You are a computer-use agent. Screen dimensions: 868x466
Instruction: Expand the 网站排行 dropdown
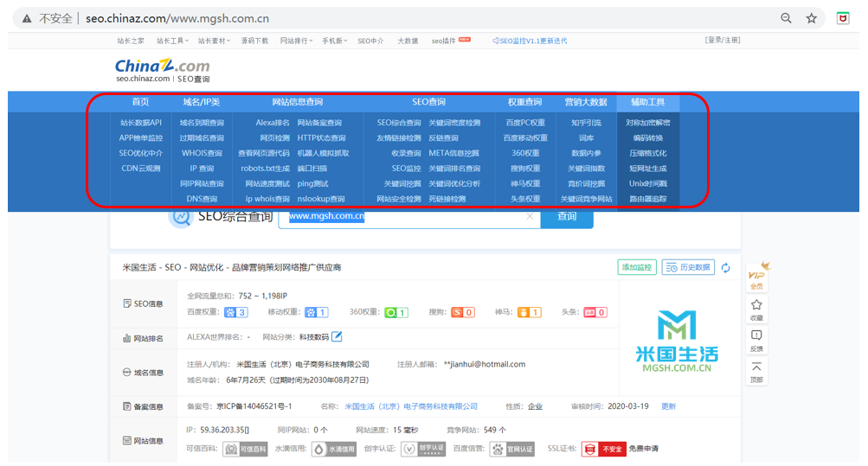click(296, 41)
